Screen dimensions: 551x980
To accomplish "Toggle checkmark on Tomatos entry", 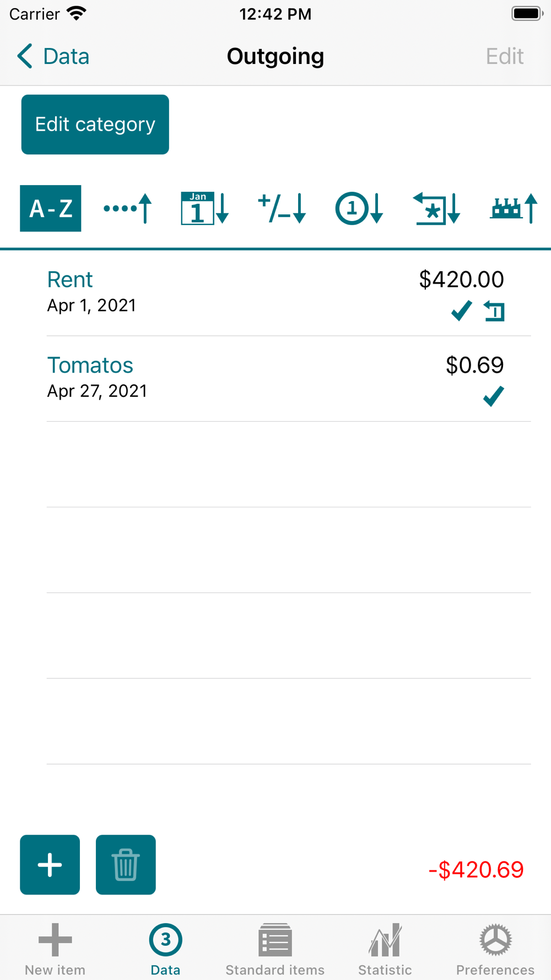I will (x=493, y=396).
